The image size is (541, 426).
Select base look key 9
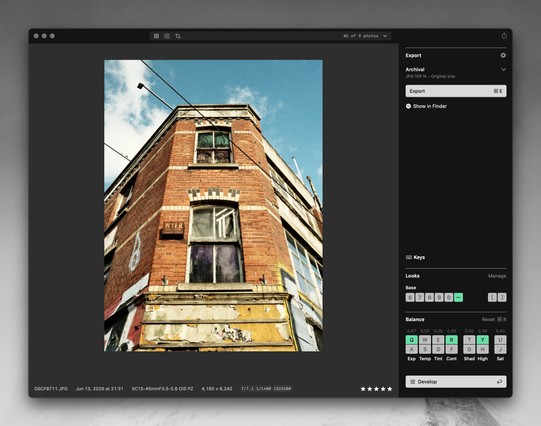(439, 297)
